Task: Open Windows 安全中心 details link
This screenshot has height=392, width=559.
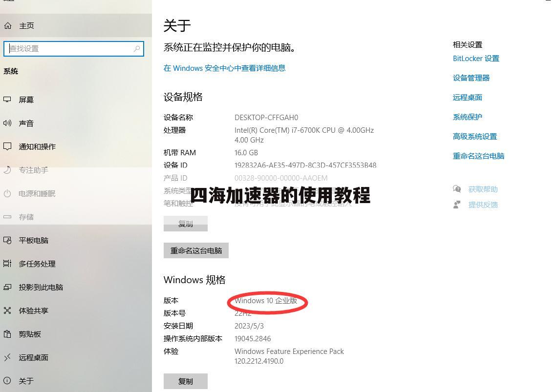Action: 224,68
